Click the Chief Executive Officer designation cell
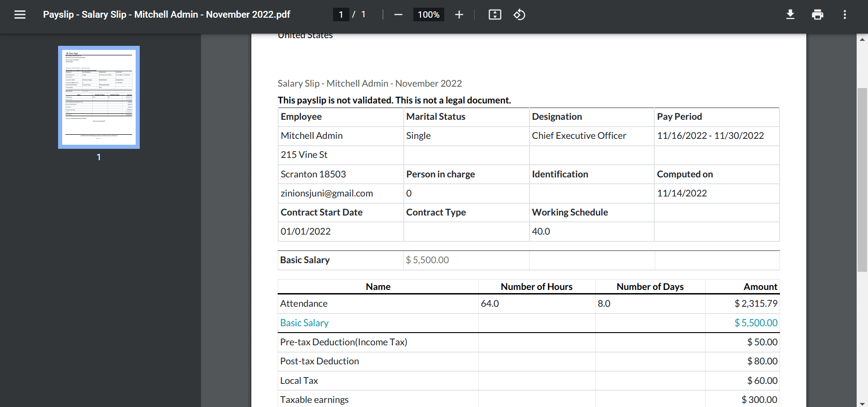The image size is (868, 407). 579,136
